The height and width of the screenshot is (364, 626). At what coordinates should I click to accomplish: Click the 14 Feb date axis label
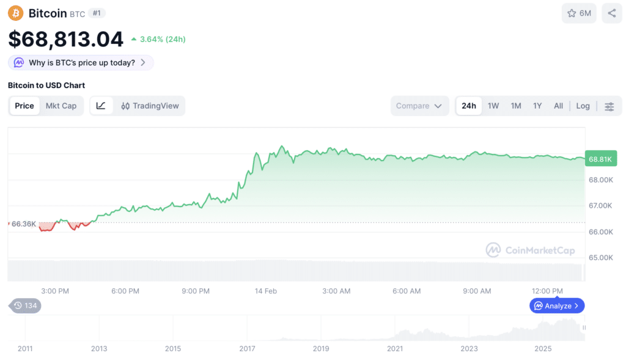coord(266,291)
